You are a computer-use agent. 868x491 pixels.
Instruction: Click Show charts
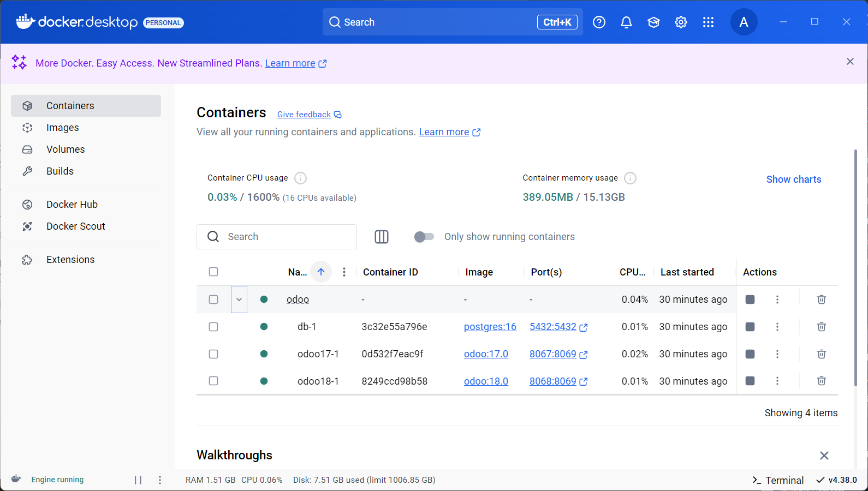point(794,179)
